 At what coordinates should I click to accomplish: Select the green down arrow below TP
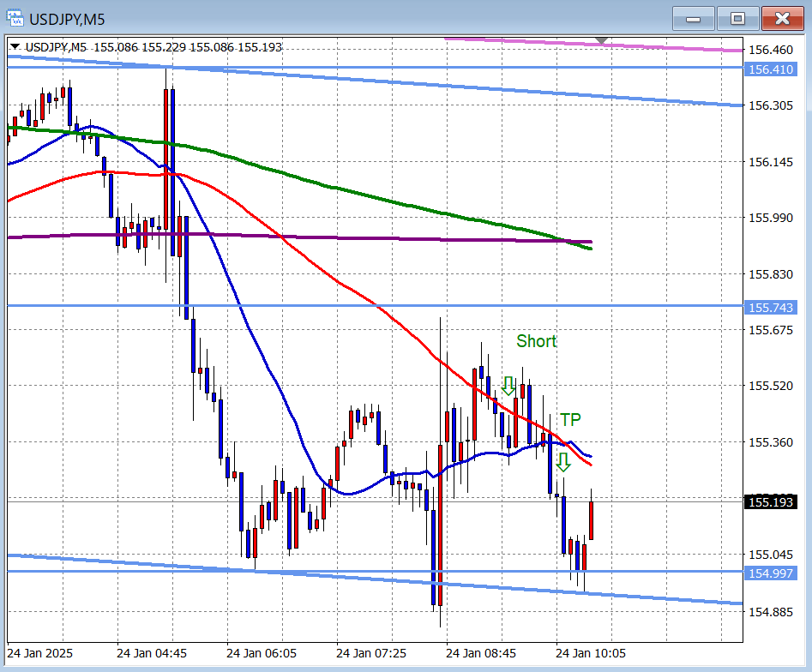pyautogui.click(x=562, y=463)
